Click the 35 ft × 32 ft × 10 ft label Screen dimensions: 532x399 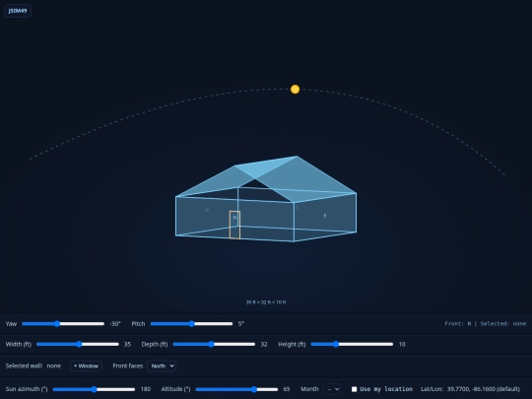pos(266,302)
